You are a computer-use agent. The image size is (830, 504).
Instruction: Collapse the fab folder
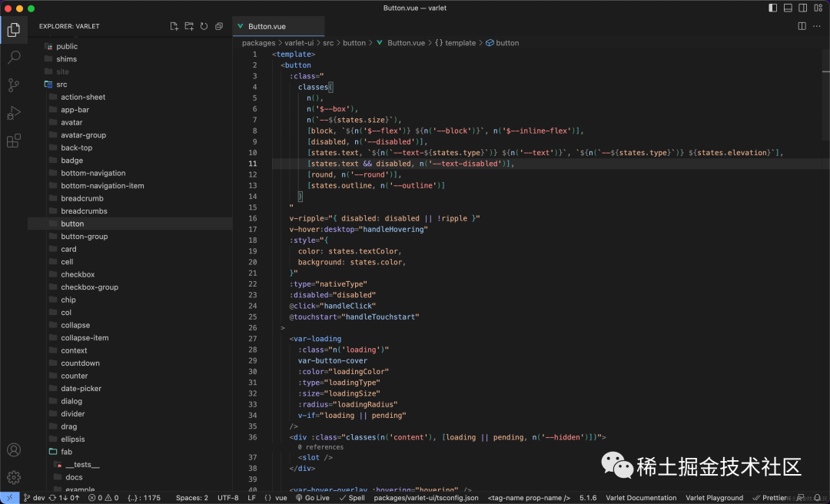66,452
